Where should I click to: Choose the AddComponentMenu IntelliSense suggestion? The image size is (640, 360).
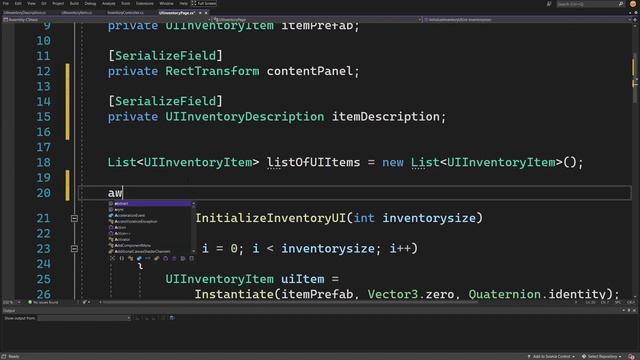(149, 245)
